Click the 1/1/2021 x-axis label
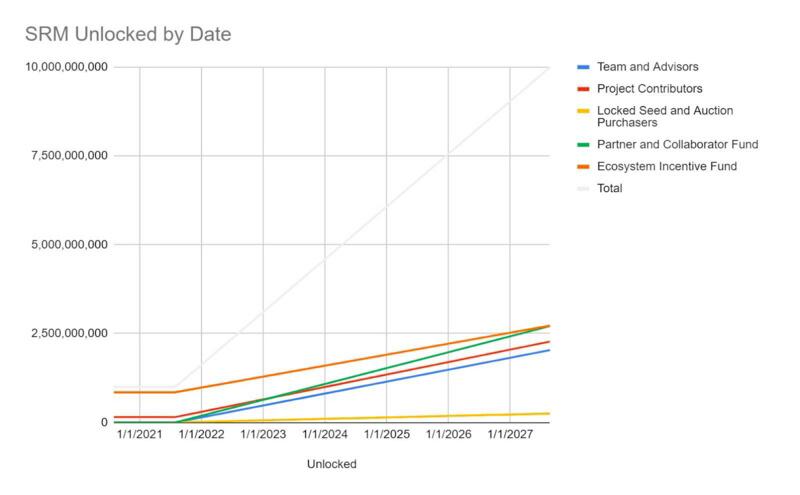 (x=139, y=434)
